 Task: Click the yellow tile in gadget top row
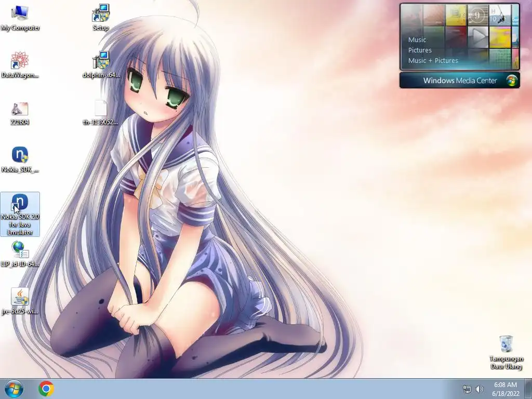(x=456, y=15)
